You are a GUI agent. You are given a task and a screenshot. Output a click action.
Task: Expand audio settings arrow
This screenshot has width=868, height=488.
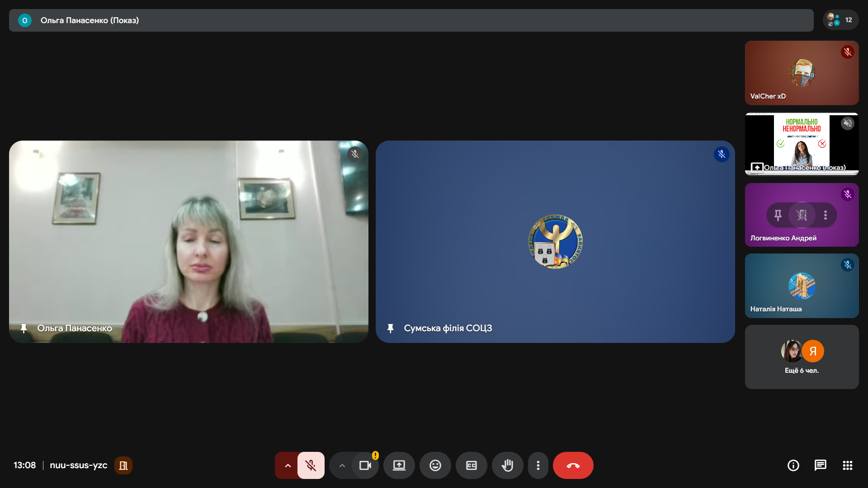point(288,465)
